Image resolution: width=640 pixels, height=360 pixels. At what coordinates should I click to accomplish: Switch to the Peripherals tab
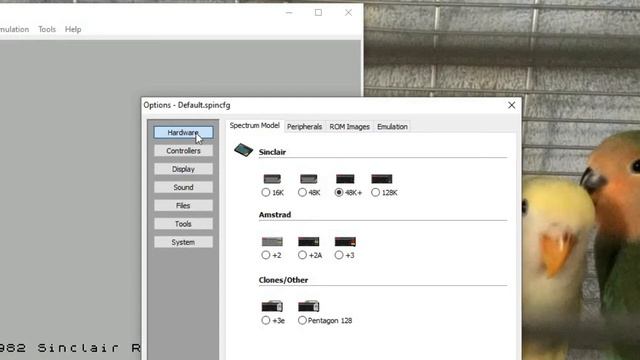304,127
